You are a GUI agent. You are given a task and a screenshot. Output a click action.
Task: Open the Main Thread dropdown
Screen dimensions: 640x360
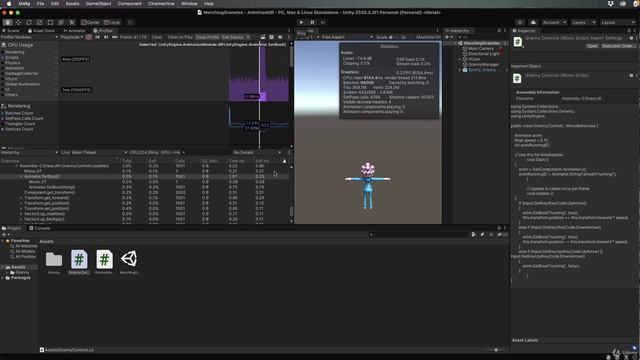[x=99, y=152]
